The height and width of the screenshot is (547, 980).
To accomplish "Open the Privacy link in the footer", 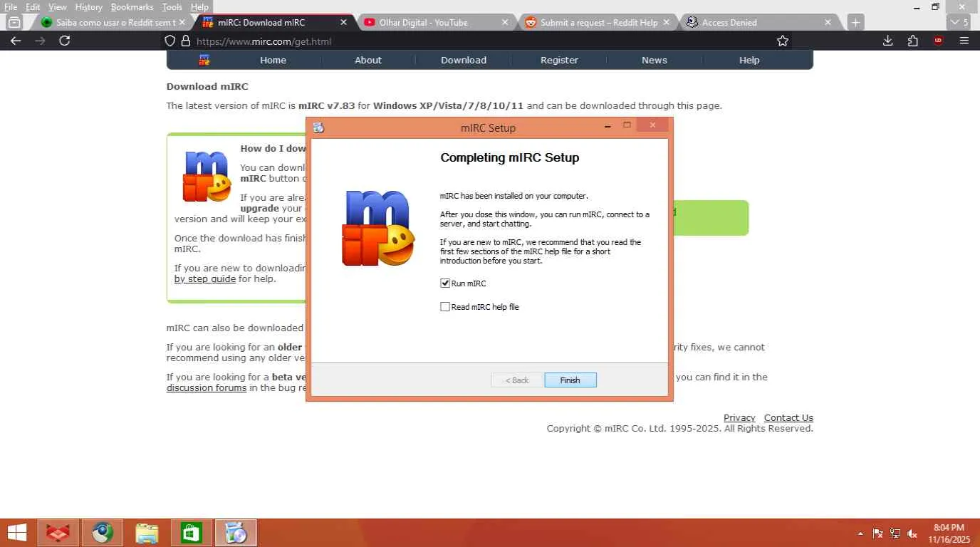I will (x=739, y=418).
